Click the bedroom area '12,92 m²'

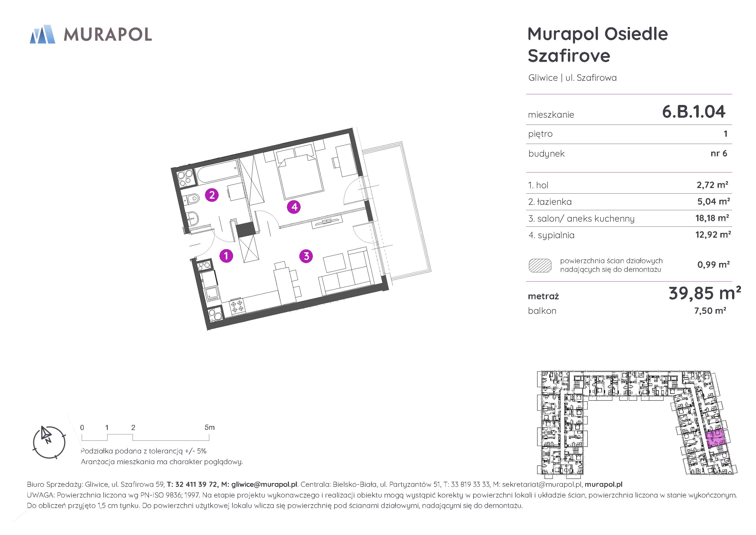click(713, 235)
